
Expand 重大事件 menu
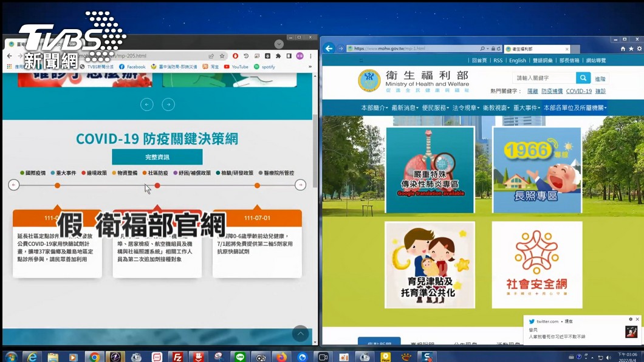tap(527, 108)
